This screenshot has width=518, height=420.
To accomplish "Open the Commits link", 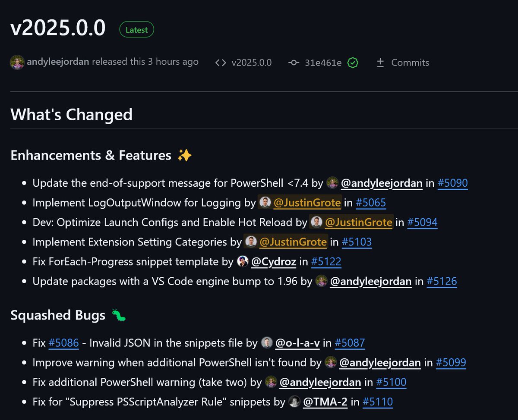I will (x=410, y=63).
